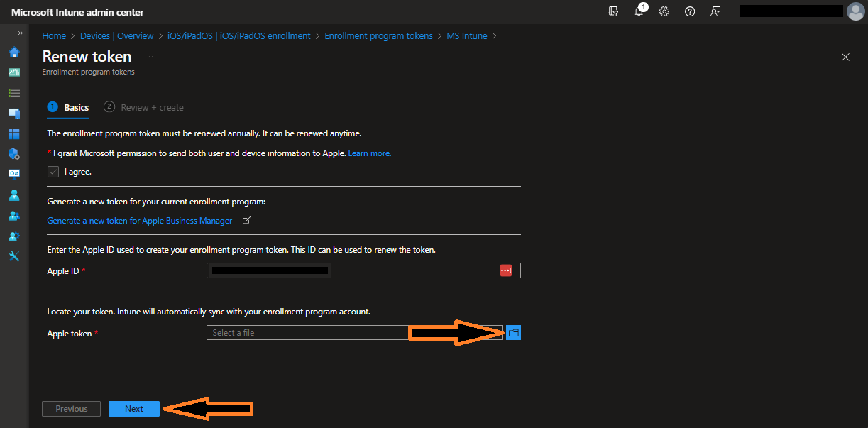This screenshot has width=868, height=428.
Task: Open Generate a new token for Apple Business Manager
Action: pos(139,221)
